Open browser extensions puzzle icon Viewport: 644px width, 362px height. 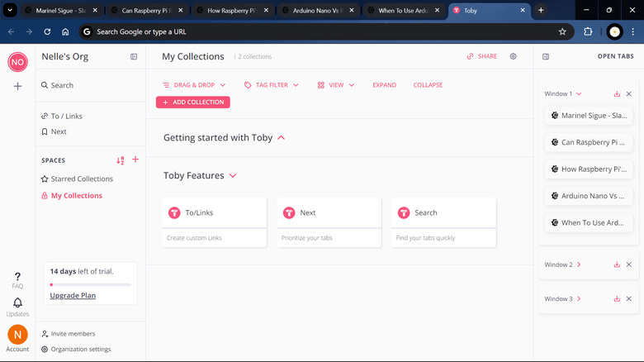coord(588,31)
